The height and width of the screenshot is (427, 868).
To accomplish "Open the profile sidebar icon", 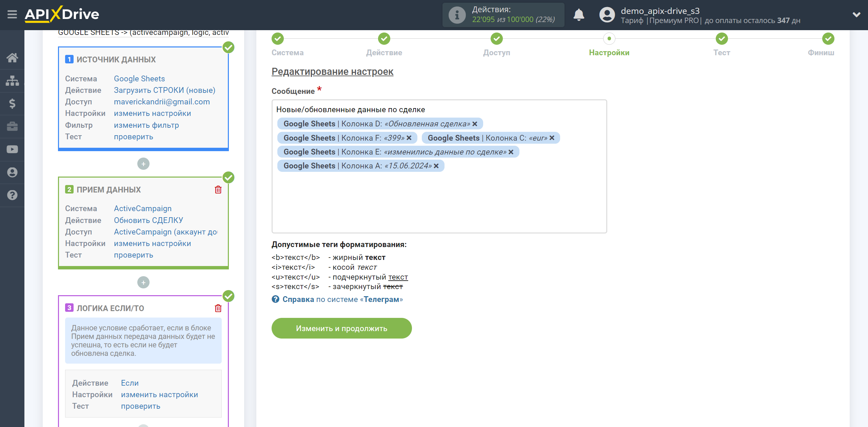I will [12, 172].
